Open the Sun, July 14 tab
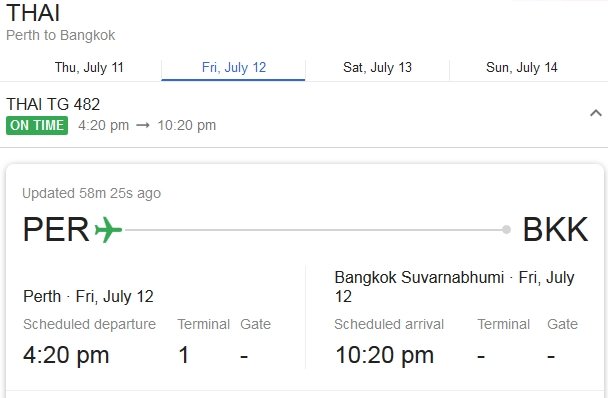608x398 pixels. point(522,67)
